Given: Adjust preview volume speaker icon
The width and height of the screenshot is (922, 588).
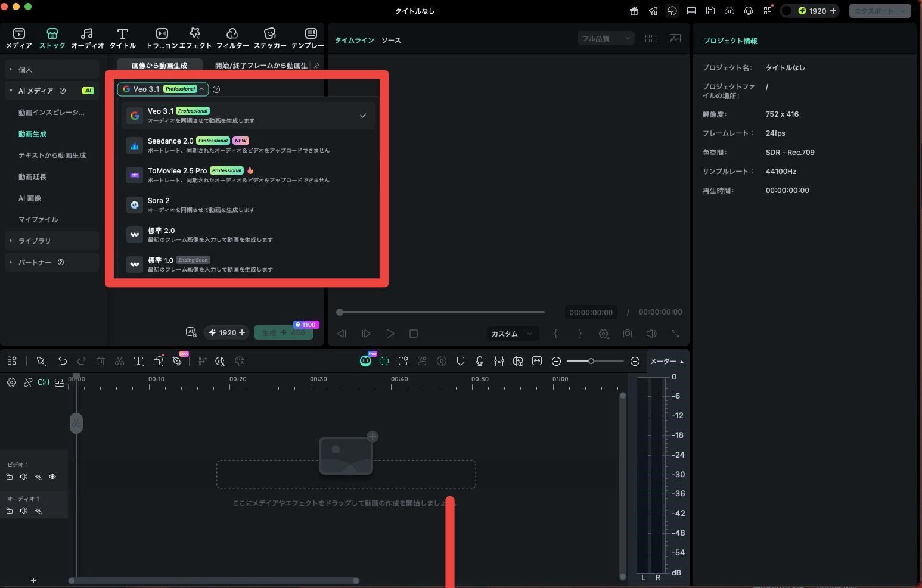Looking at the screenshot, I should point(651,334).
